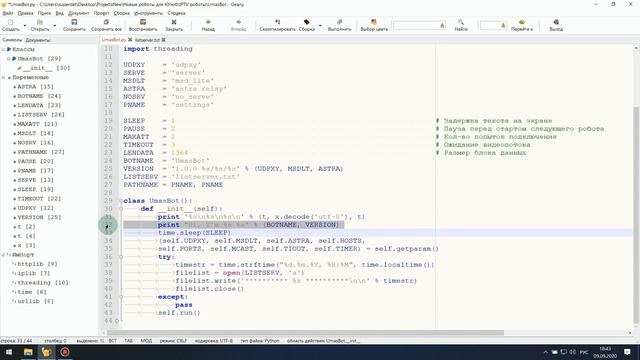Image resolution: width=640 pixels, height=360 pixels.
Task: Click the editor vertical scrollbar thumb
Action: click(636, 214)
